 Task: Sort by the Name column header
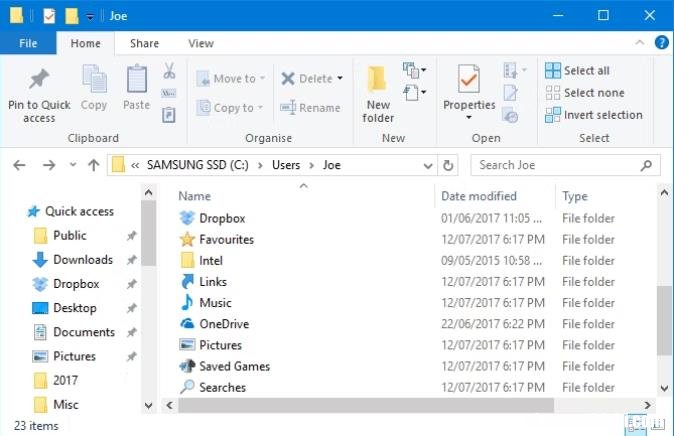coord(195,196)
